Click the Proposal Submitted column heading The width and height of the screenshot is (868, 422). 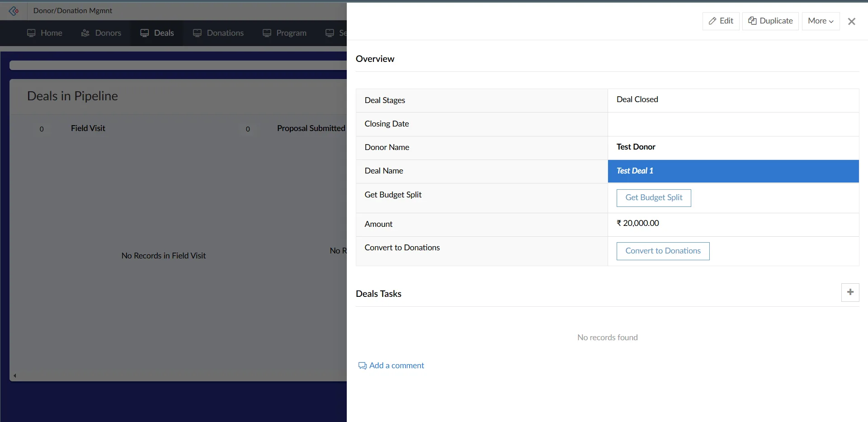pos(311,128)
